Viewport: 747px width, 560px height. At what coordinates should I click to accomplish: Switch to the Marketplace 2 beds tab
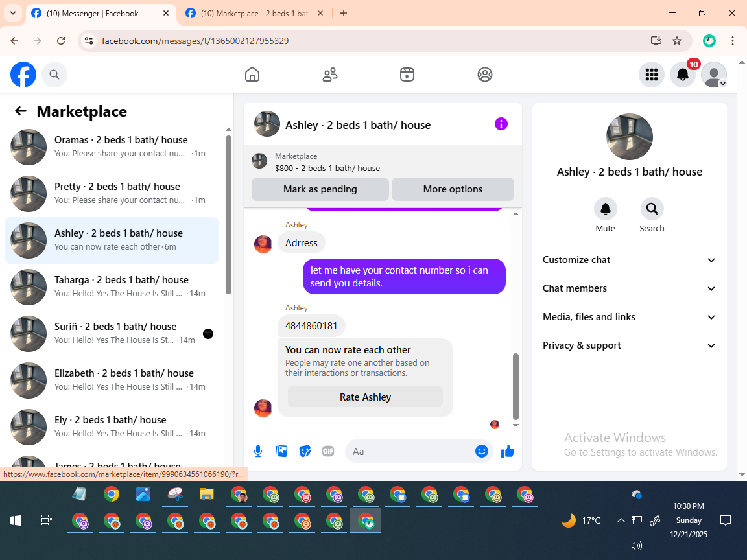pos(255,14)
